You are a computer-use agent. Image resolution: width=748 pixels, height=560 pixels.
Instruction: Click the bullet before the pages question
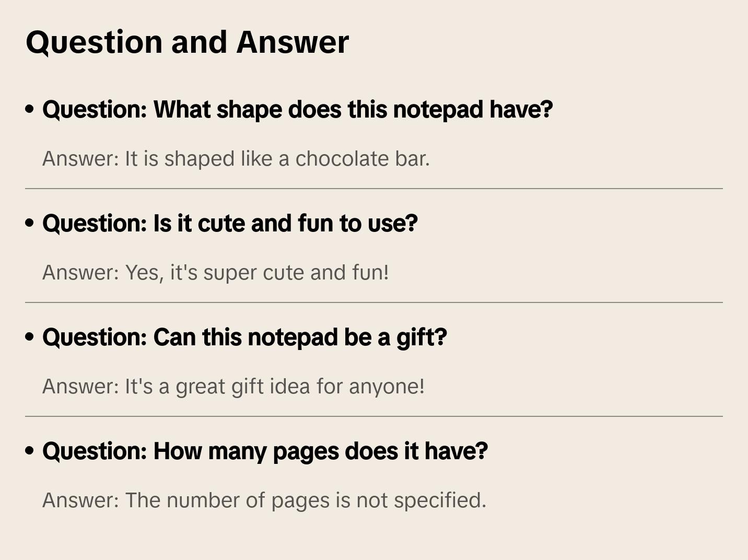30,451
